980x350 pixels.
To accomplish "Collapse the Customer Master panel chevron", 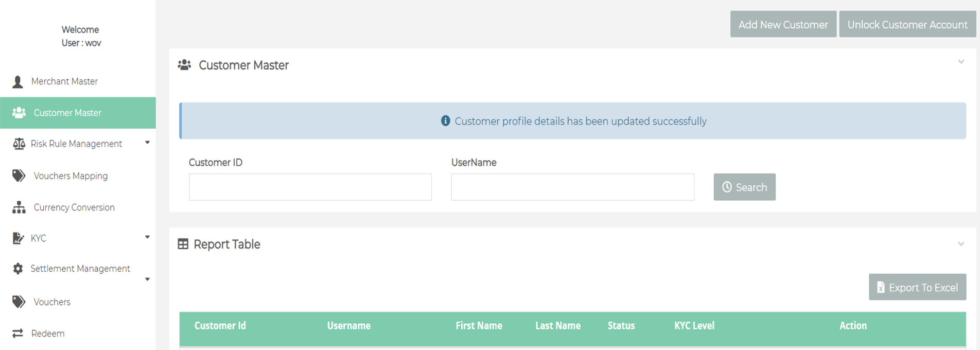I will (x=961, y=62).
